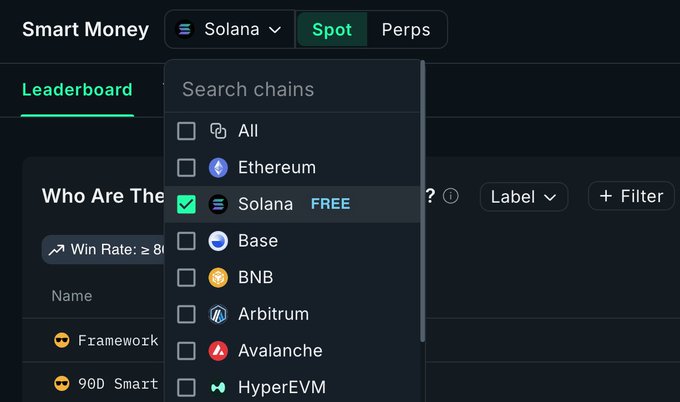Click the Avalanche logo icon

click(x=218, y=351)
